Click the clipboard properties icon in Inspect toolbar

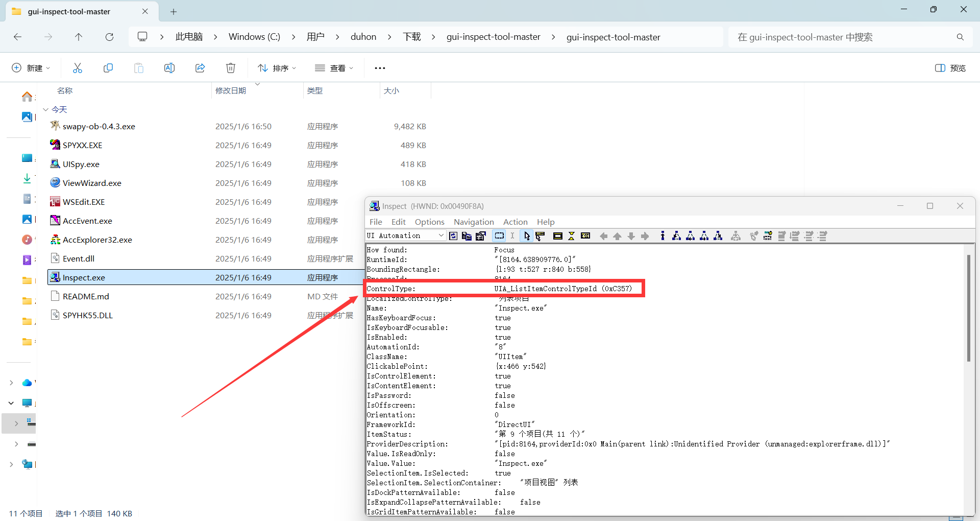480,235
